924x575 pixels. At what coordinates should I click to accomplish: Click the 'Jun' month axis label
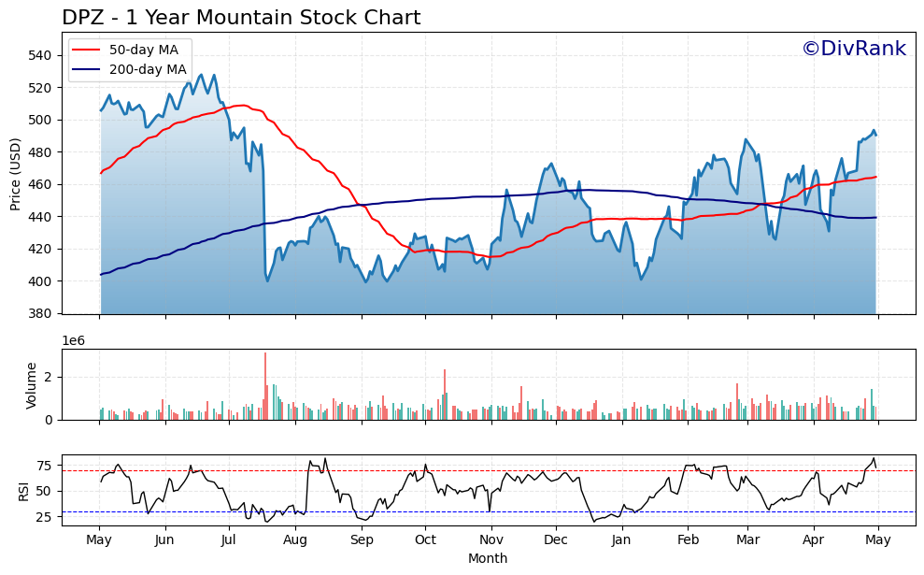click(165, 540)
